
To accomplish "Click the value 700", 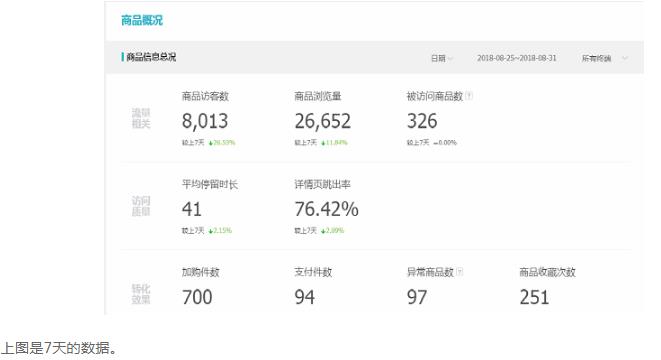I will (197, 297).
